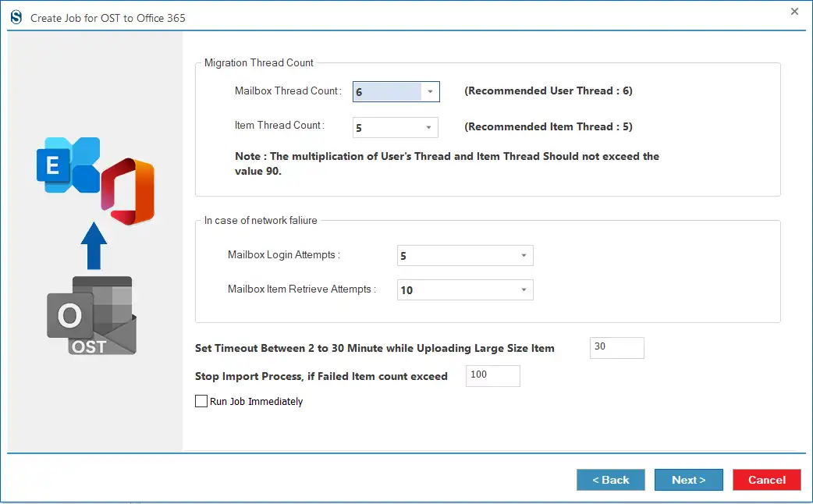Click the 'Mailbox Login Attempts :' label

tap(284, 254)
